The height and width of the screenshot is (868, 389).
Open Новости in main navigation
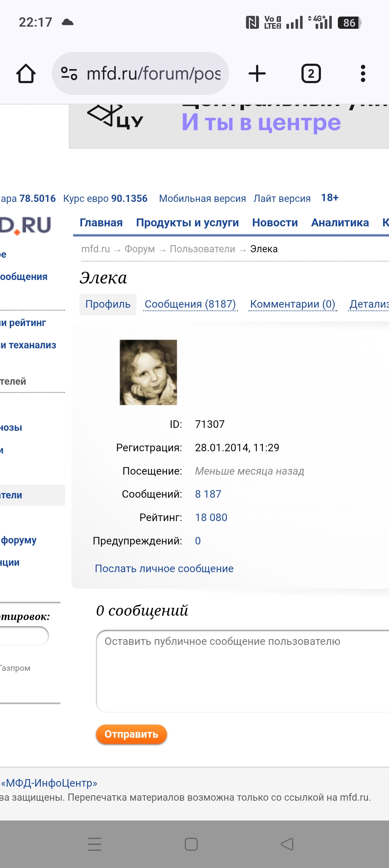click(275, 222)
